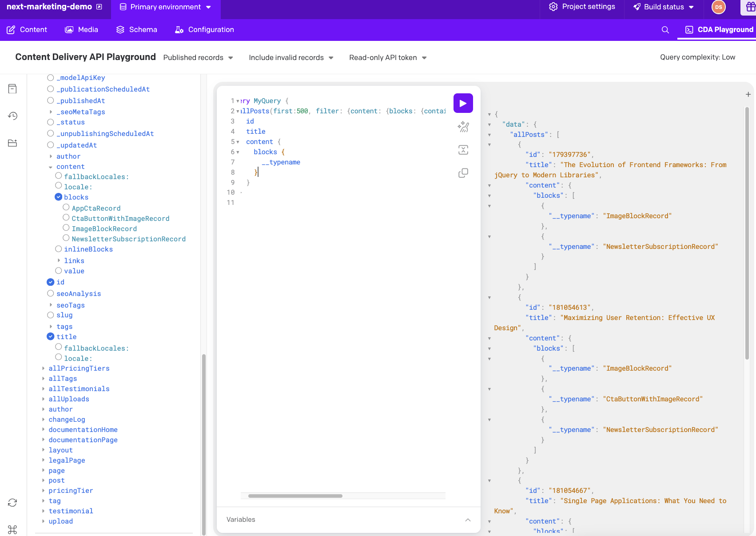Screen dimensions: 756x536
Task: Open keyboard shortcuts command icon
Action: pos(12,530)
